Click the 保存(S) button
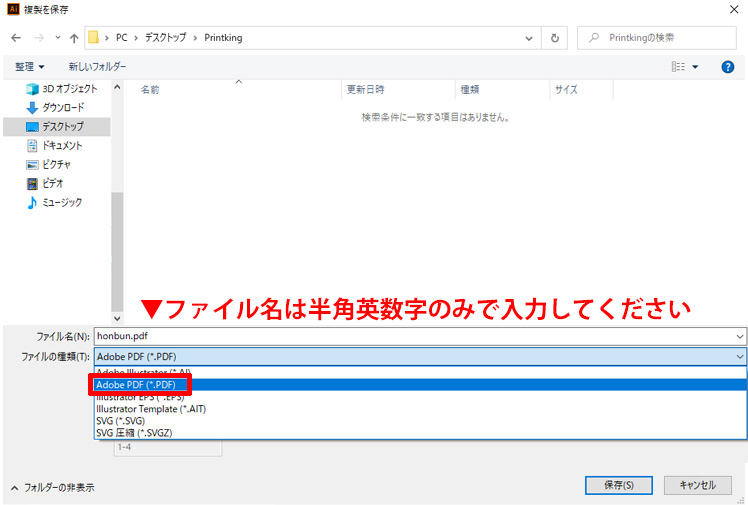 pos(619,485)
